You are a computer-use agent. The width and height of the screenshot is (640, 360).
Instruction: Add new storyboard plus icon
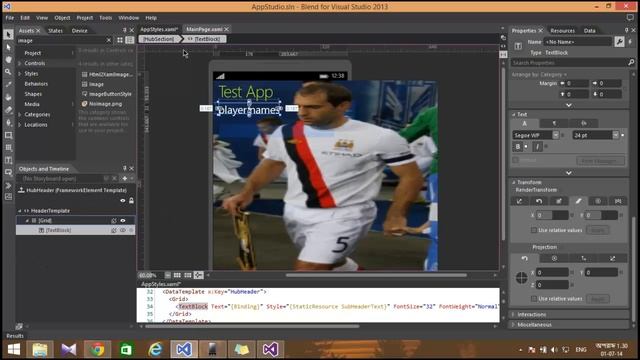125,178
